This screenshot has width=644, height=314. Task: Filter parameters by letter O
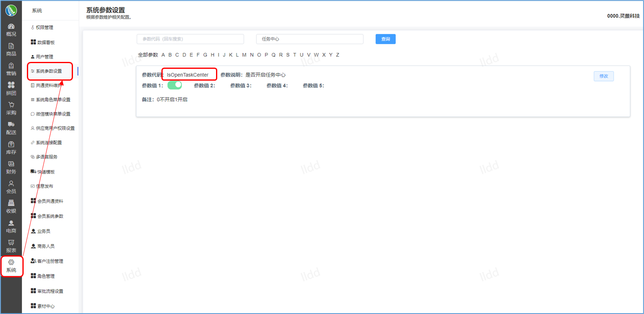pos(259,55)
